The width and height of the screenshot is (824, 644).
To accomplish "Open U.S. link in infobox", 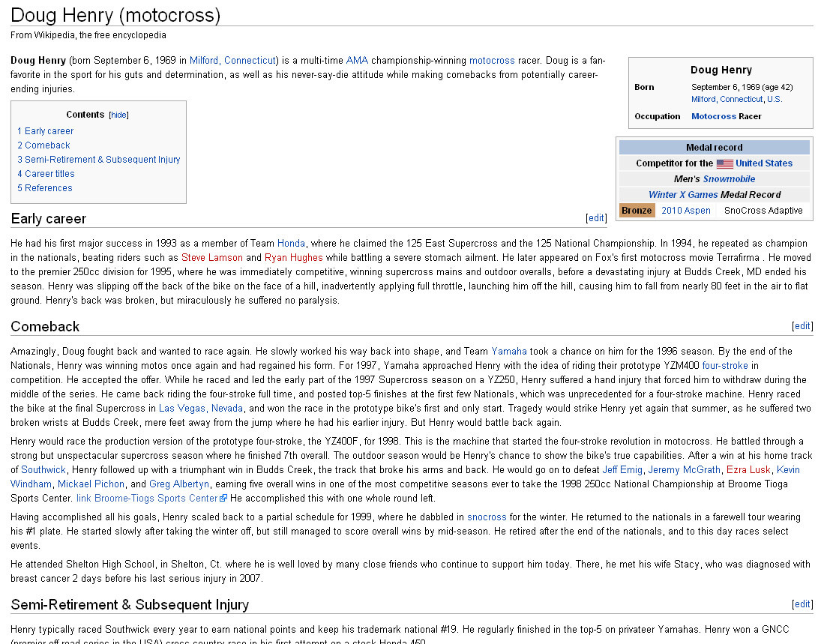I will 775,99.
